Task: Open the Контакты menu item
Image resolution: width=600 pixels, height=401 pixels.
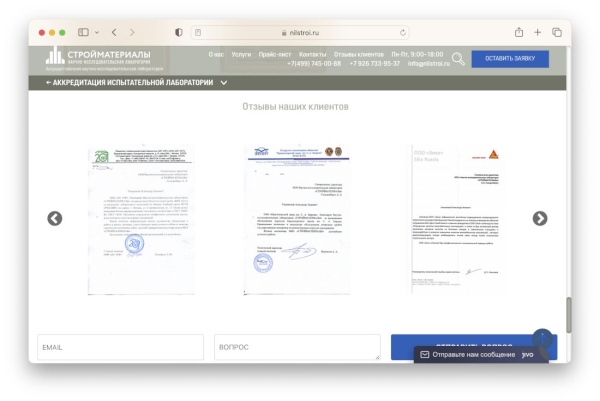Action: coord(313,54)
